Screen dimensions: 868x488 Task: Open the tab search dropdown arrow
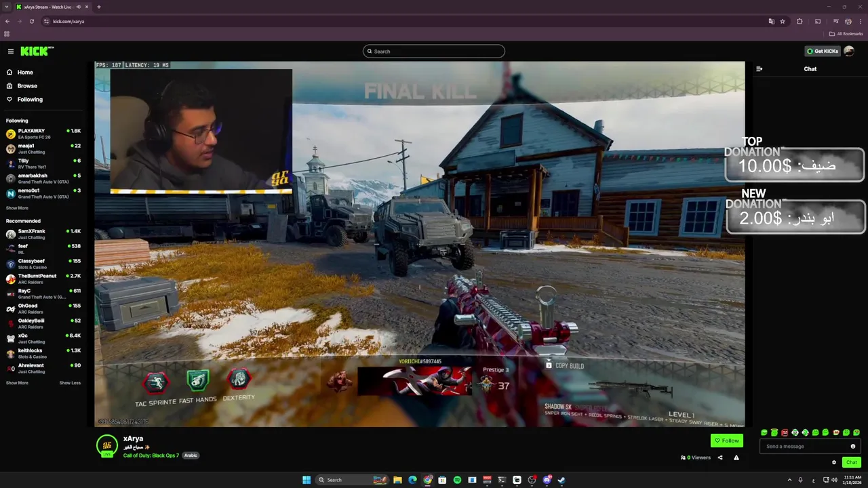coord(7,7)
